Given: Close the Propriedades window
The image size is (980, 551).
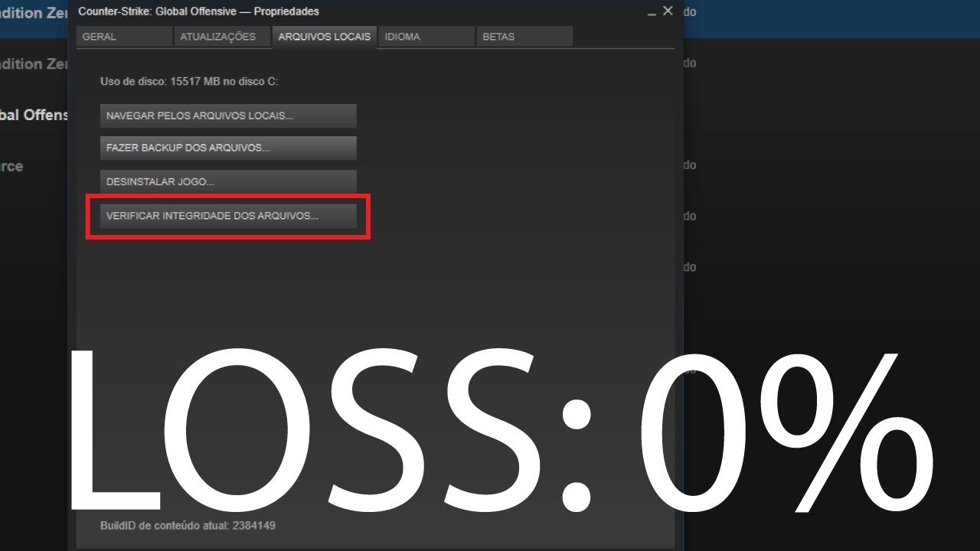Looking at the screenshot, I should point(668,11).
